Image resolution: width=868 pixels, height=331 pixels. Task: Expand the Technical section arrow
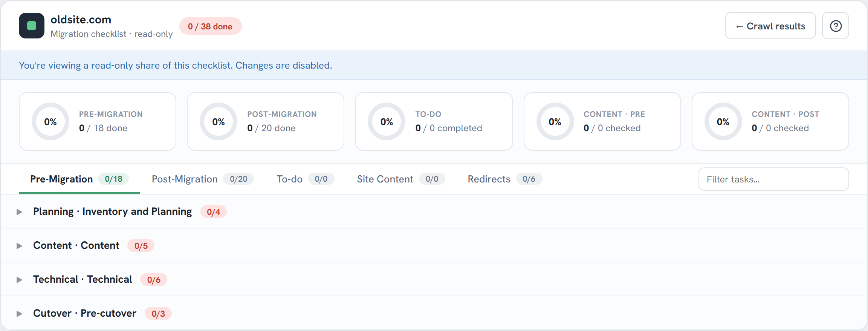click(x=20, y=280)
